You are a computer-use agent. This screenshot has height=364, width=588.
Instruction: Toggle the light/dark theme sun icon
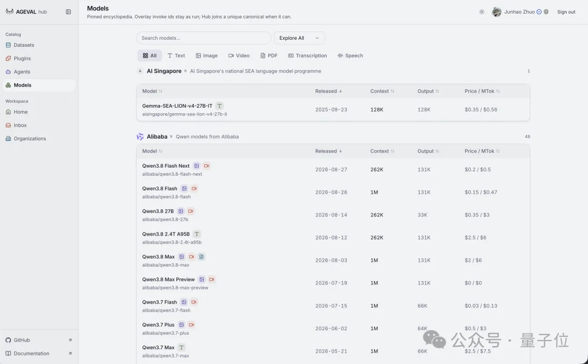pyautogui.click(x=481, y=12)
